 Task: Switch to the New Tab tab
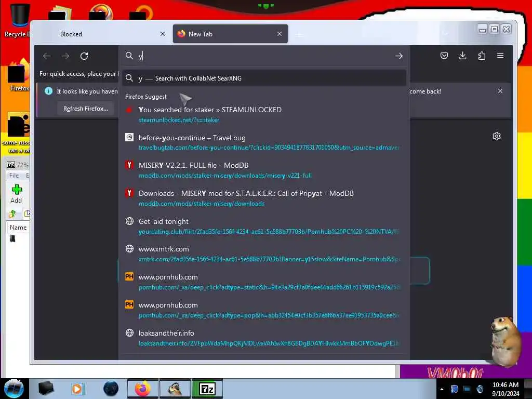pos(230,34)
